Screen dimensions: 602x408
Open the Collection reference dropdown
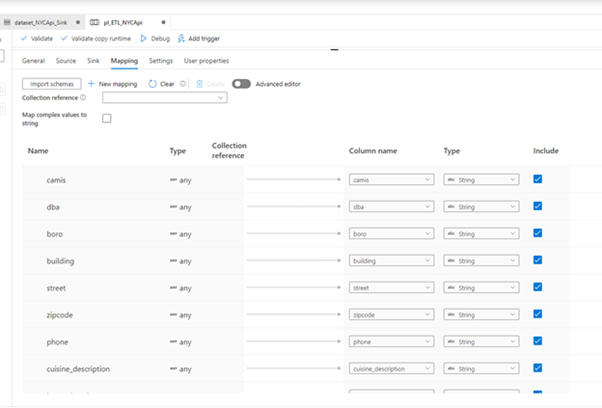point(165,98)
